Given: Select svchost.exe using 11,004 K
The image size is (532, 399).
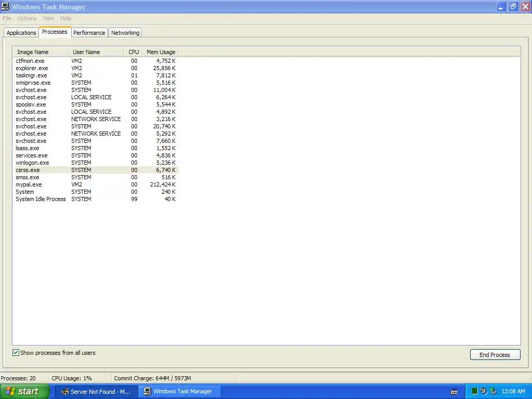Looking at the screenshot, I should coord(96,90).
